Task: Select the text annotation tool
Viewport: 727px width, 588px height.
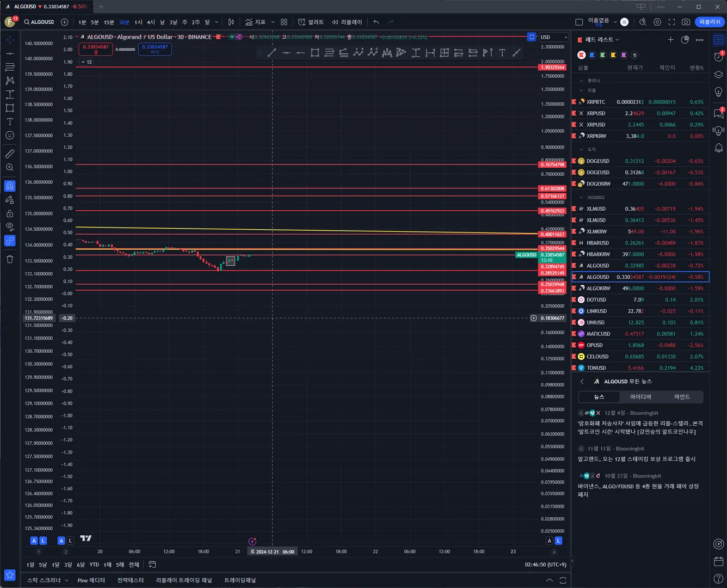Action: [x=10, y=121]
